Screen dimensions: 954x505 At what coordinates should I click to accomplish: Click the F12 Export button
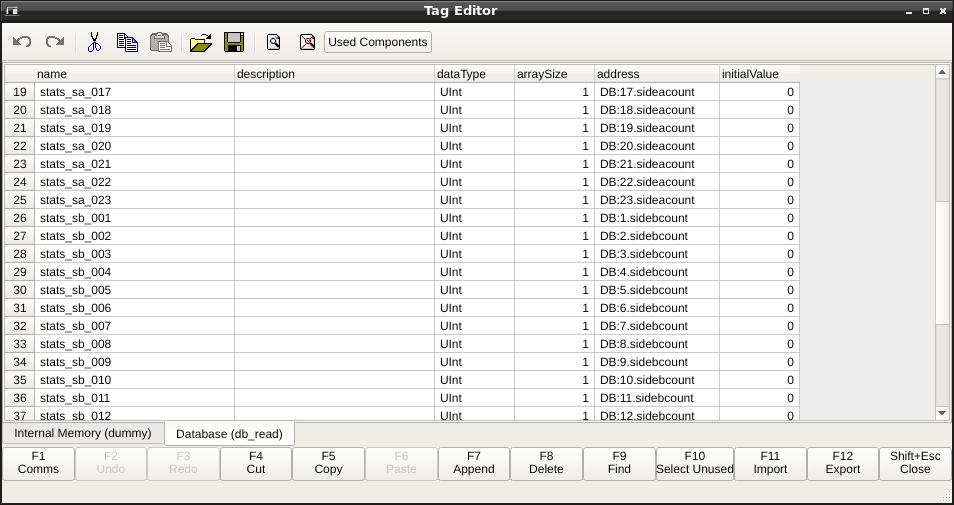[x=843, y=463]
